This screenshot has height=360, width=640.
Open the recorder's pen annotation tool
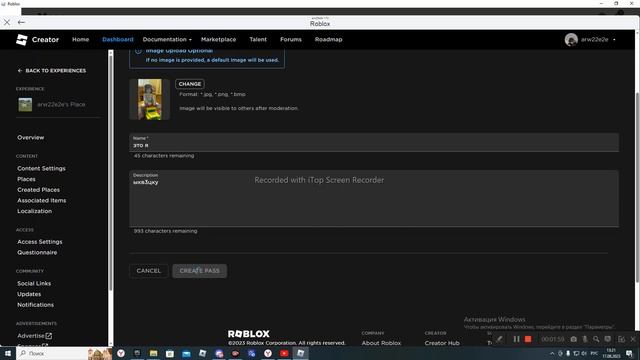pos(500,339)
